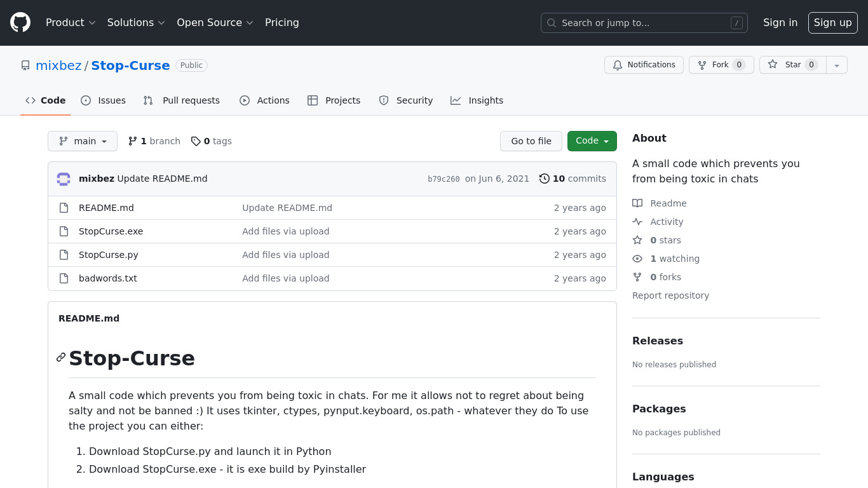Image resolution: width=868 pixels, height=488 pixels.
Task: Click the pulse icon beside Activity
Action: pos(637,222)
